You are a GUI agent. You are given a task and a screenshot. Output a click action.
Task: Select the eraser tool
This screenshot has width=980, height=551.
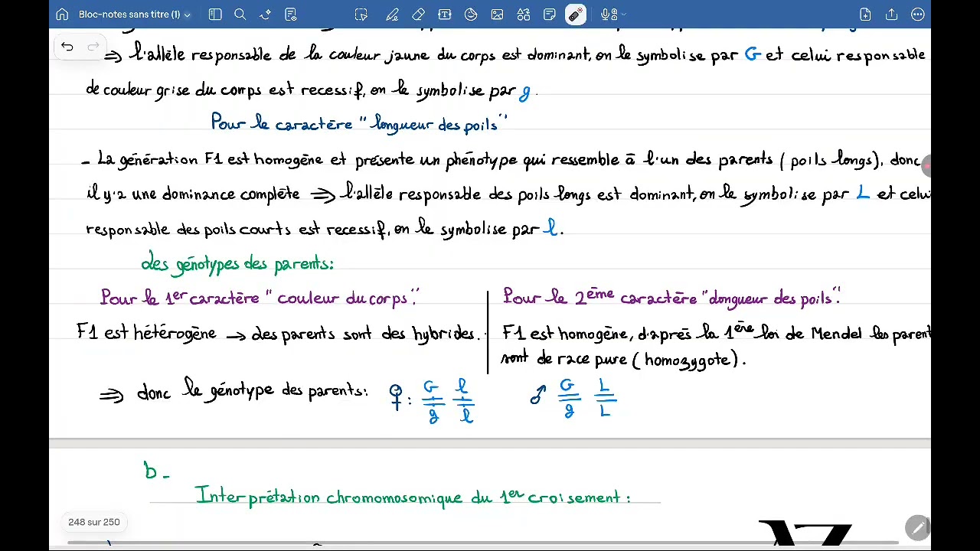point(418,15)
